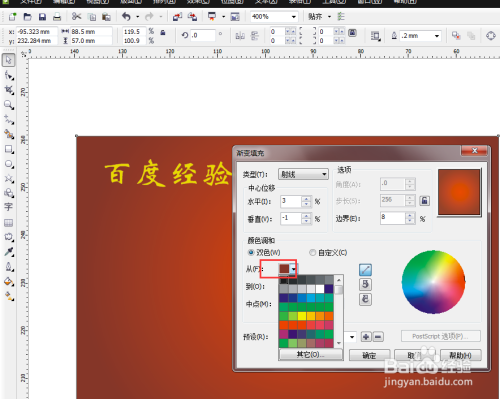Toggle the lock ratio padlock in property bar
This screenshot has height=399, width=500.
pyautogui.click(x=163, y=32)
